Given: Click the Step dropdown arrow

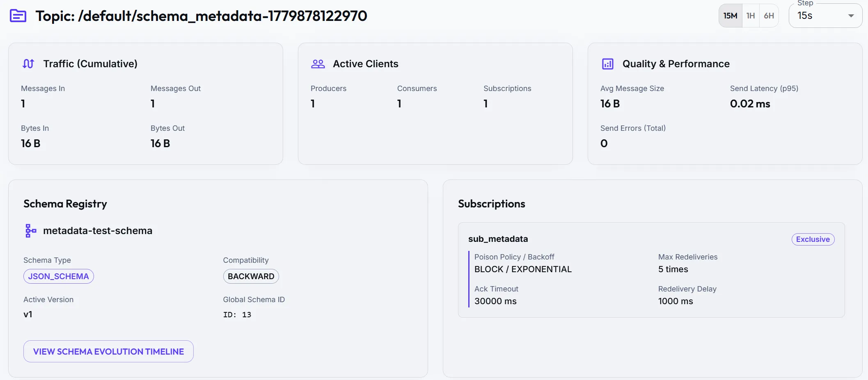Looking at the screenshot, I should coord(851,16).
